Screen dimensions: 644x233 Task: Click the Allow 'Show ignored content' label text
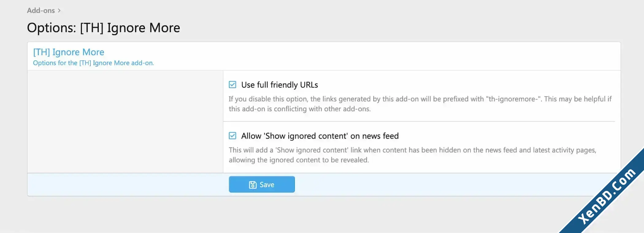click(320, 136)
